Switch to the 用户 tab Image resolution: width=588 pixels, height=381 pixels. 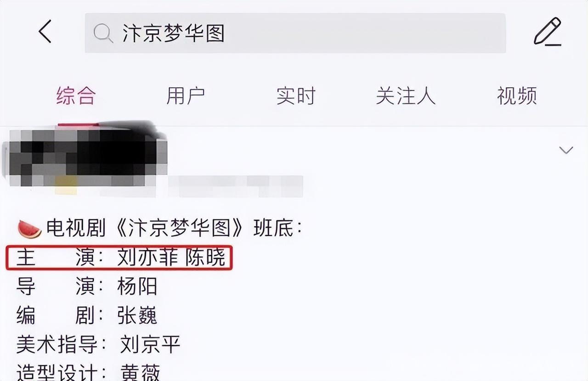coord(186,96)
